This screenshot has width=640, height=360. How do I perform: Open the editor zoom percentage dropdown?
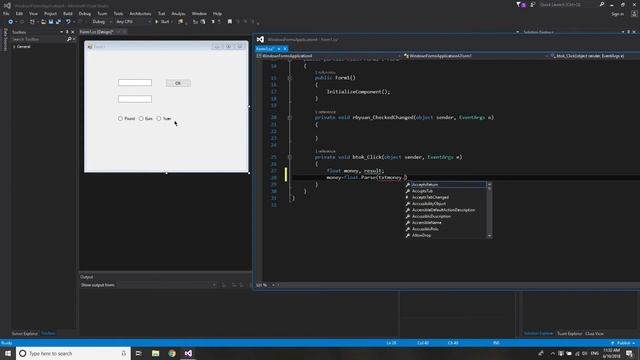(273, 285)
